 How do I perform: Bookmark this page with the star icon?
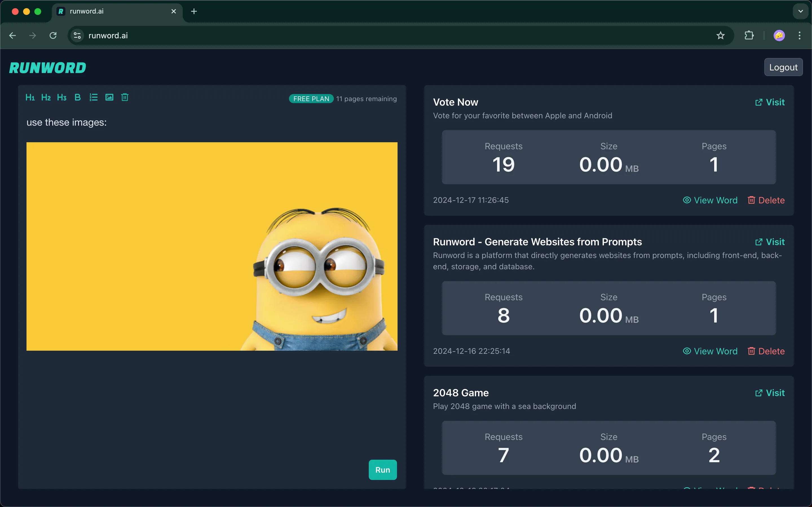pos(720,35)
